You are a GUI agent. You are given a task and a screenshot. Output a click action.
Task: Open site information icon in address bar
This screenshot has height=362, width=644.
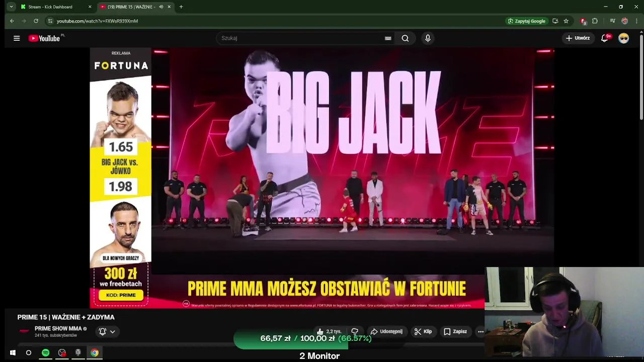pyautogui.click(x=50, y=21)
